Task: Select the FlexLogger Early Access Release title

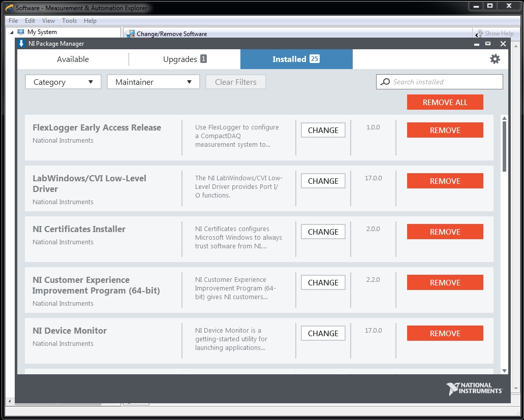Action: coord(97,127)
